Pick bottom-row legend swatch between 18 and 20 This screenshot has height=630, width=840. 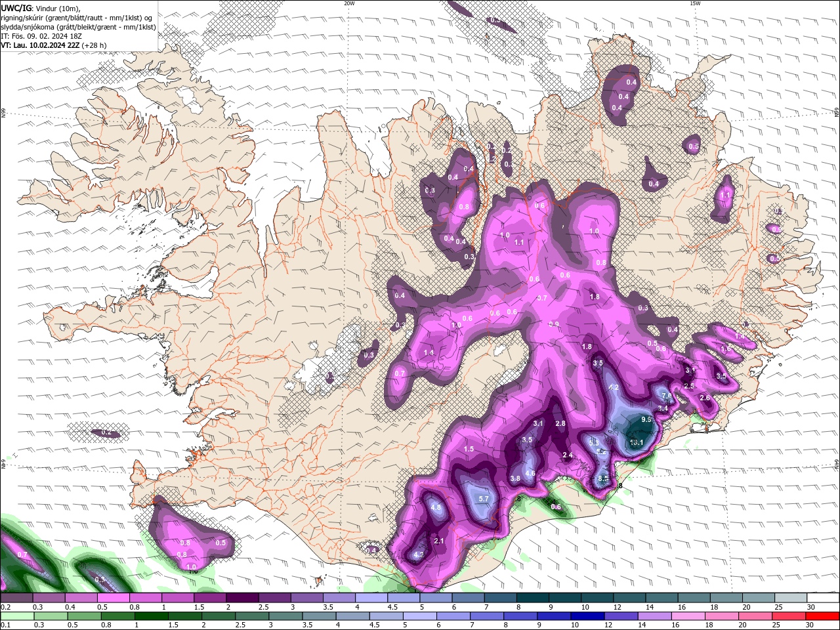(x=722, y=616)
